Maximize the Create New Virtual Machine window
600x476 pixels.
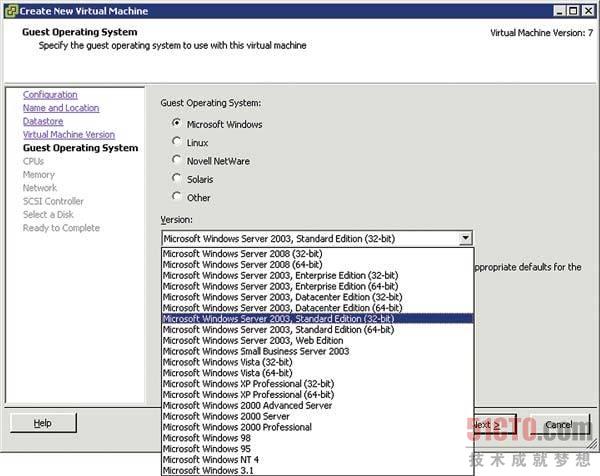573,11
